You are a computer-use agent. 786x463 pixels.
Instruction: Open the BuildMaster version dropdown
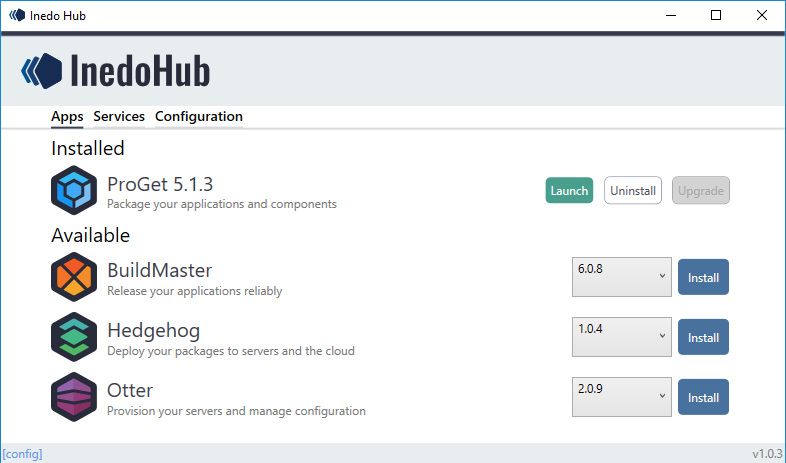(x=621, y=277)
